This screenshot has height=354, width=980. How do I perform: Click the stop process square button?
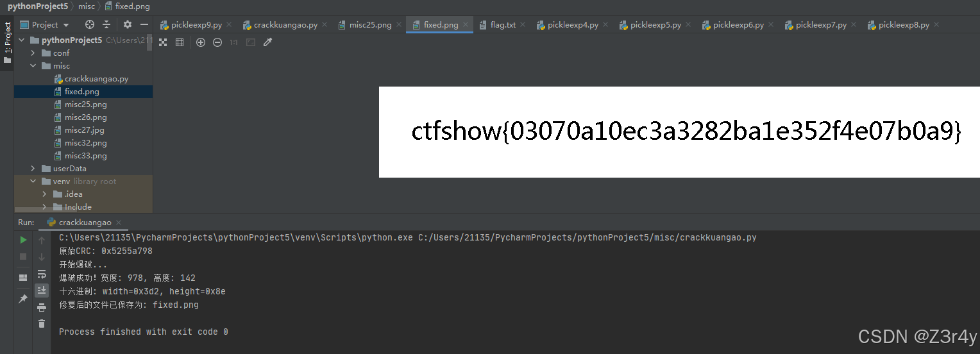[x=23, y=257]
